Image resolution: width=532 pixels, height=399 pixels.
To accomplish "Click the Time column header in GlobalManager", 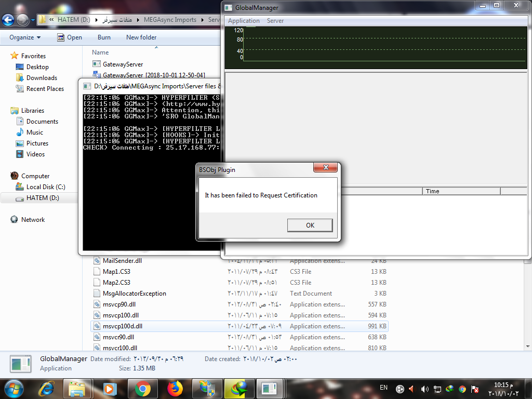I will (461, 191).
